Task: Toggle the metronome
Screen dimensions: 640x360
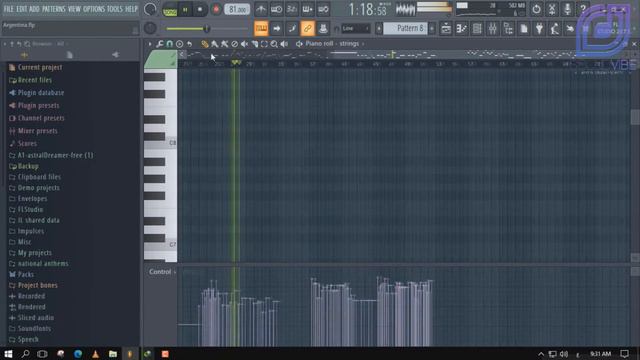Action: [x=261, y=9]
